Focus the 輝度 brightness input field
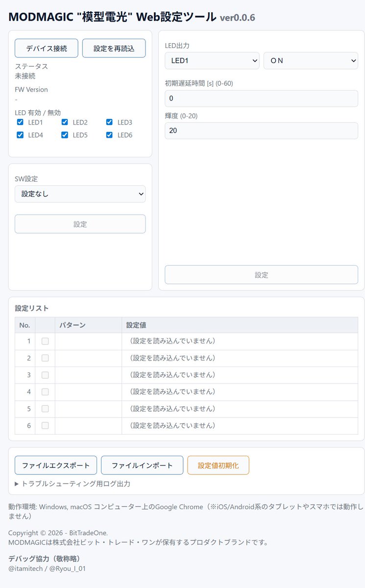Image resolution: width=365 pixels, height=588 pixels. point(262,131)
